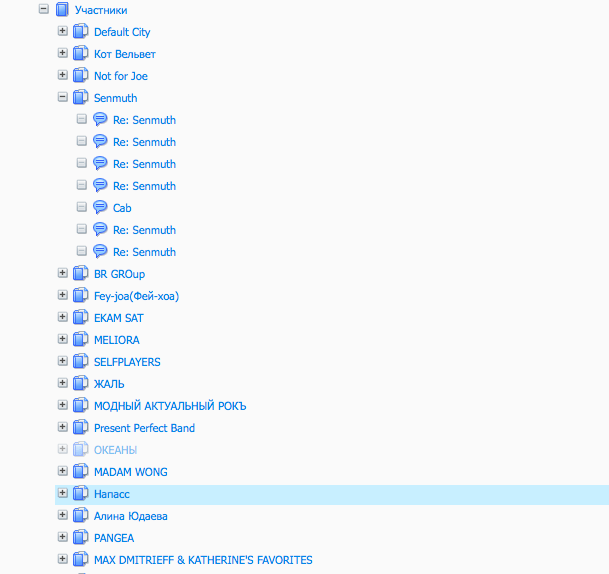Click the MELIORA topic icon
This screenshot has height=574, width=609.
[x=80, y=339]
